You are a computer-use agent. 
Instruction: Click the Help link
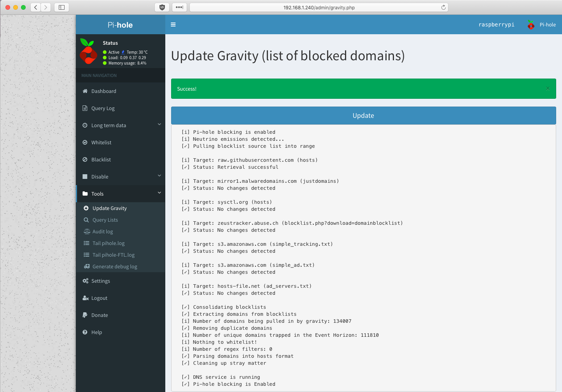click(121, 332)
